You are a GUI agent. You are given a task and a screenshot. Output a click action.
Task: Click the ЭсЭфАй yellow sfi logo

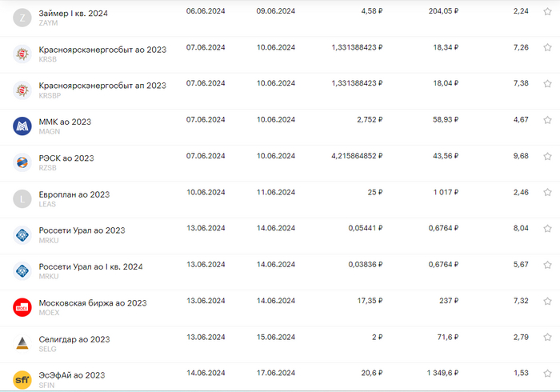click(x=22, y=379)
